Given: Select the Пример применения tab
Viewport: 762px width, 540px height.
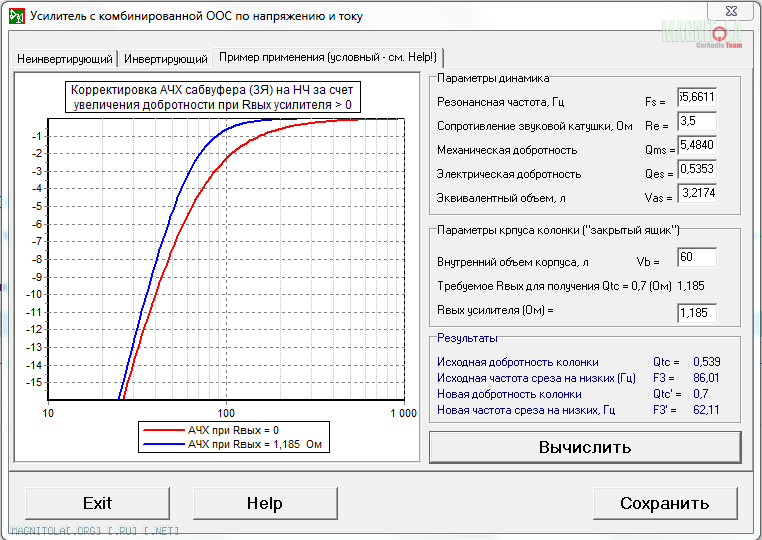Looking at the screenshot, I should pos(329,58).
